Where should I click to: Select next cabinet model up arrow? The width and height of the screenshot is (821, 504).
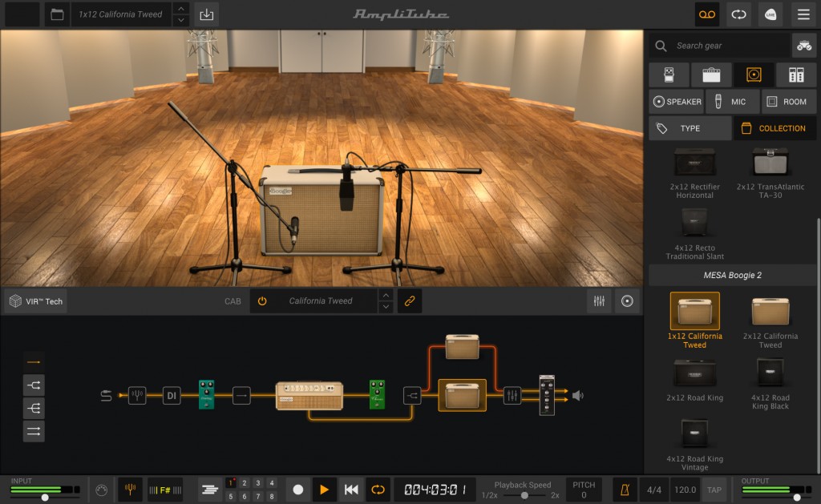[386, 295]
